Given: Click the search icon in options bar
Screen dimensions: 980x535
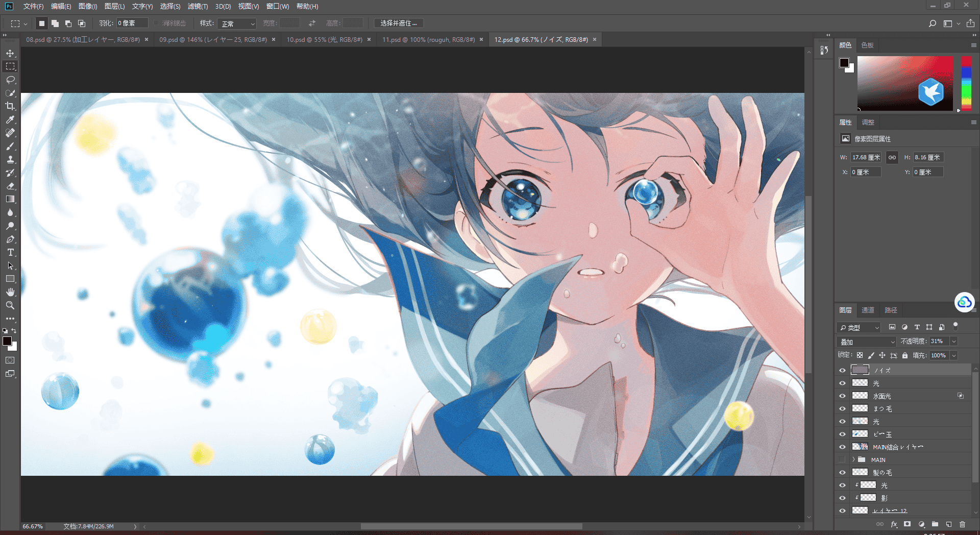Looking at the screenshot, I should click(x=933, y=23).
